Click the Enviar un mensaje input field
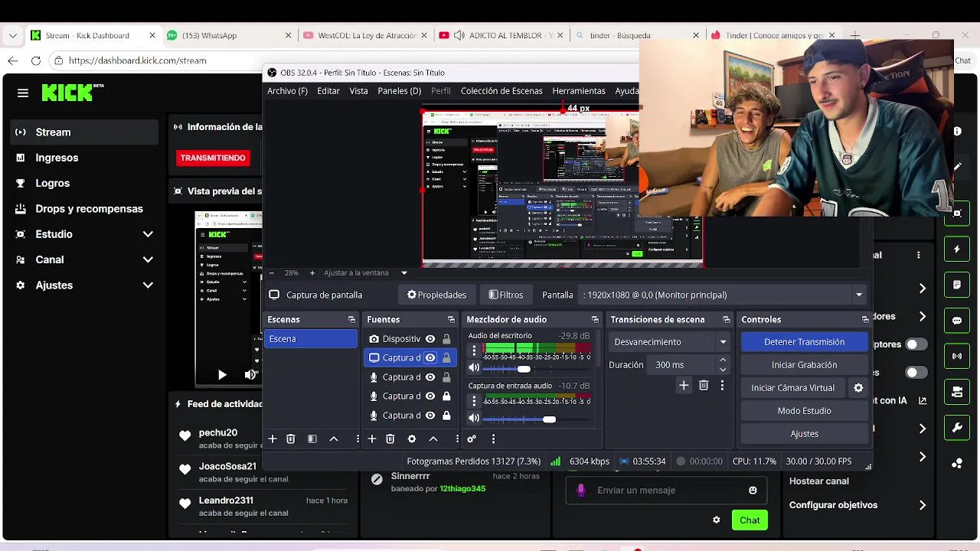 (x=668, y=490)
